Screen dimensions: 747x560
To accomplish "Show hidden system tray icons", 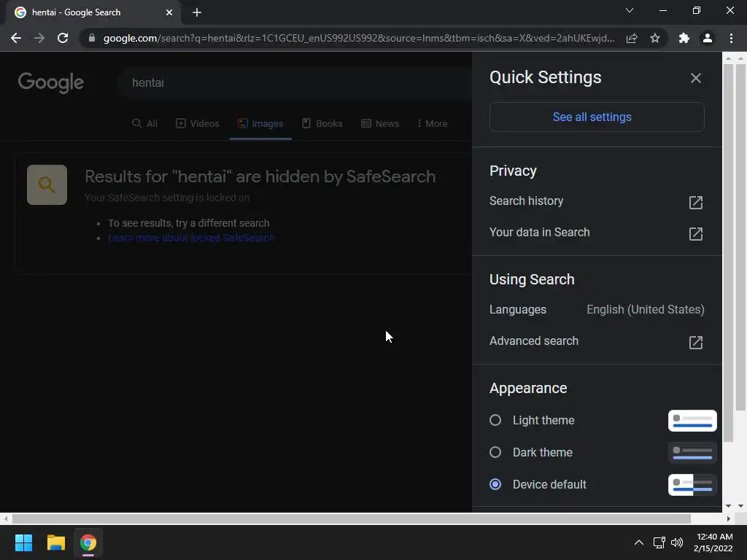I will [639, 542].
